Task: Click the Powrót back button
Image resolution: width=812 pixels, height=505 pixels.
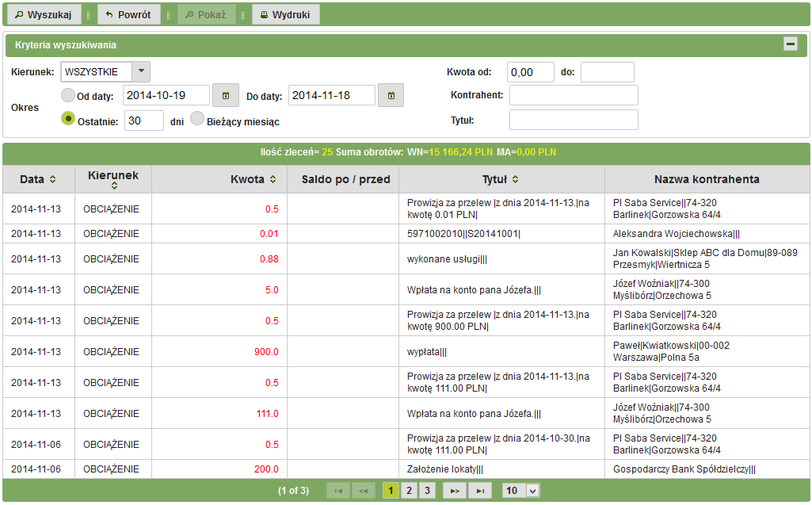Action: [128, 14]
